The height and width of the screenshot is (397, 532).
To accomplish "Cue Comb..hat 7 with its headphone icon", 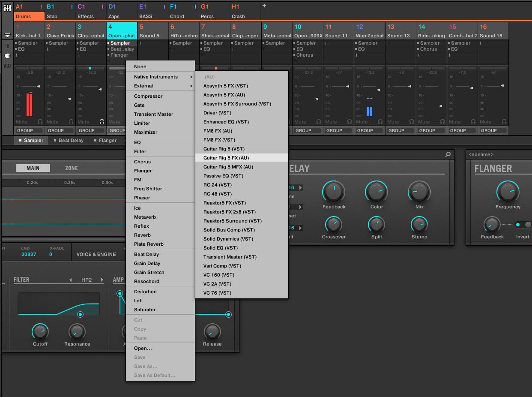I will [x=473, y=122].
